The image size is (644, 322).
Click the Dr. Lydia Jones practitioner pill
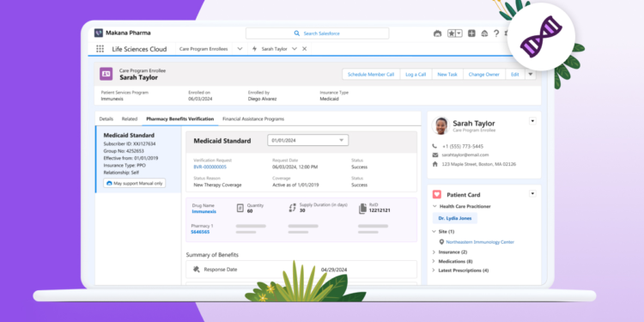(x=454, y=218)
